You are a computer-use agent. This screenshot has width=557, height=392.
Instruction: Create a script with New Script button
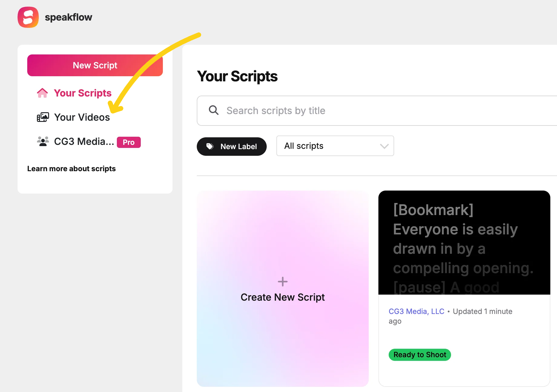click(95, 65)
